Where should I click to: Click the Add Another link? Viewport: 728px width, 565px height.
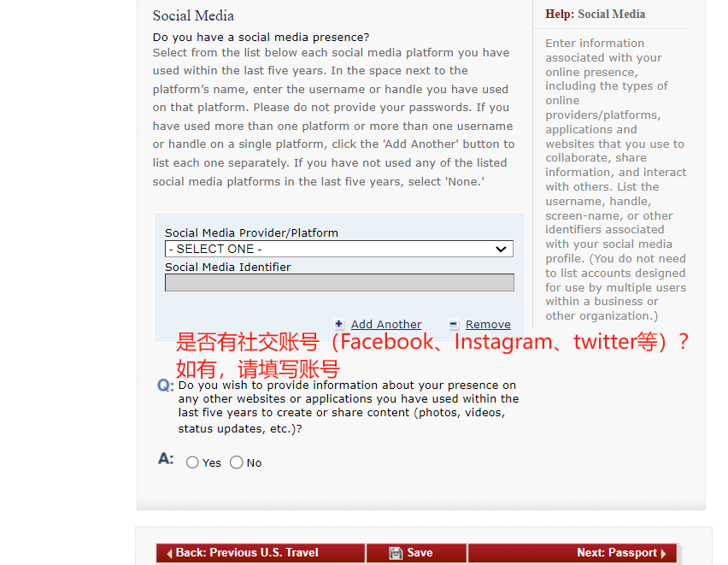point(385,324)
